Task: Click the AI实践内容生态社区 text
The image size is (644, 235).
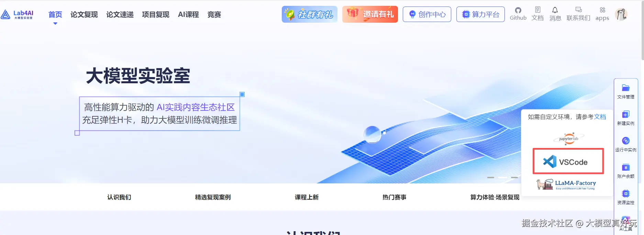Action: point(196,107)
